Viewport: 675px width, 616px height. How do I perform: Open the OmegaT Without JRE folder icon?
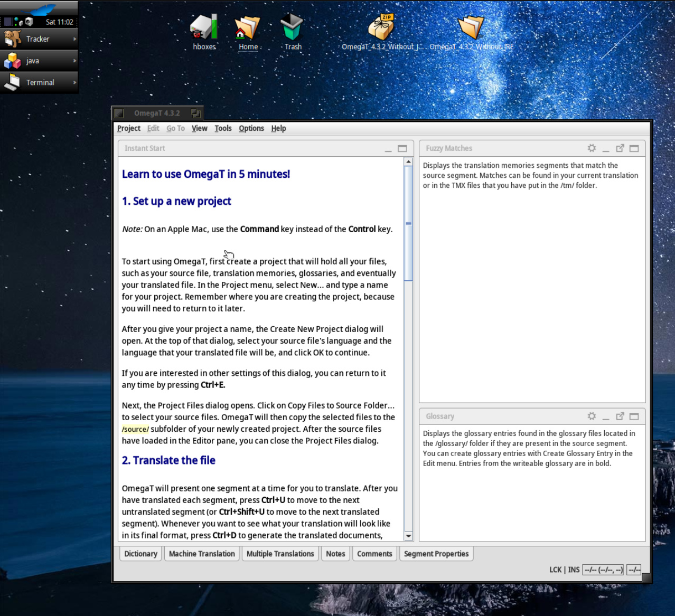pos(471,26)
